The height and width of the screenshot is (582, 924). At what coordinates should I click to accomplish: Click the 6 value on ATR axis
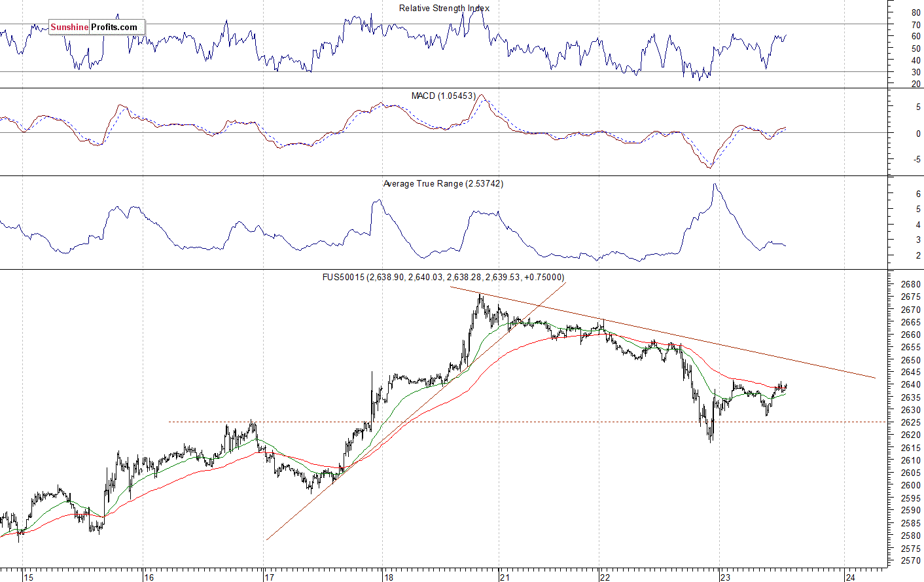918,194
